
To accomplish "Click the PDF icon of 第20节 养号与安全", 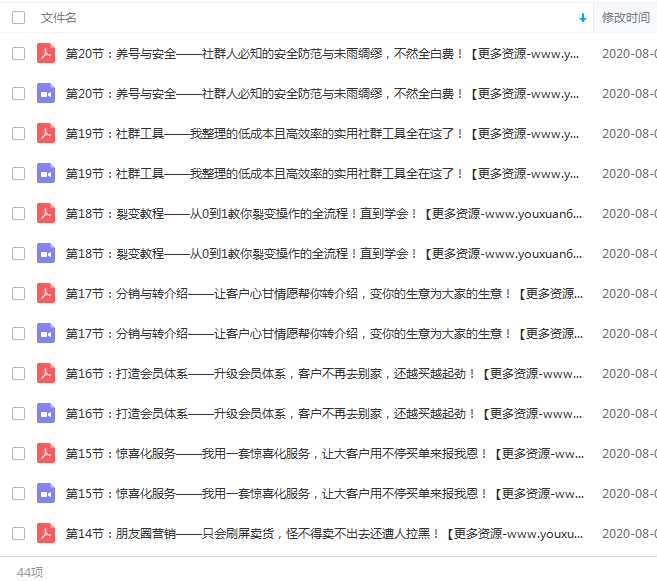I will click(46, 53).
